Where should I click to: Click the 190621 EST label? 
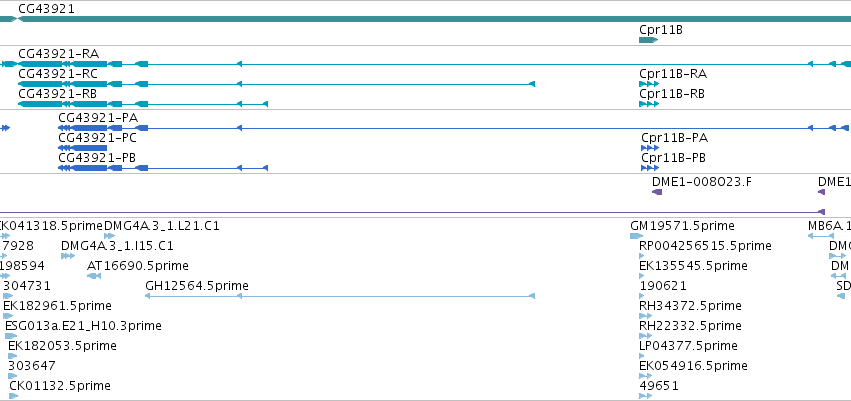click(663, 285)
